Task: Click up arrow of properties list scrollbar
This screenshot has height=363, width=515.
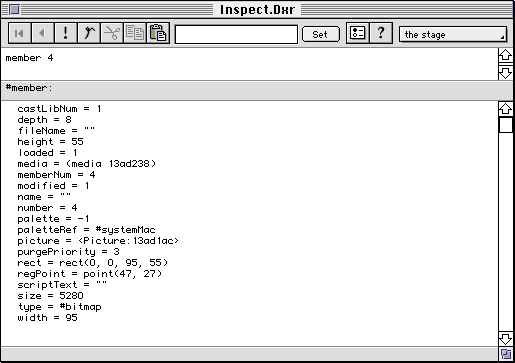Action: click(505, 109)
